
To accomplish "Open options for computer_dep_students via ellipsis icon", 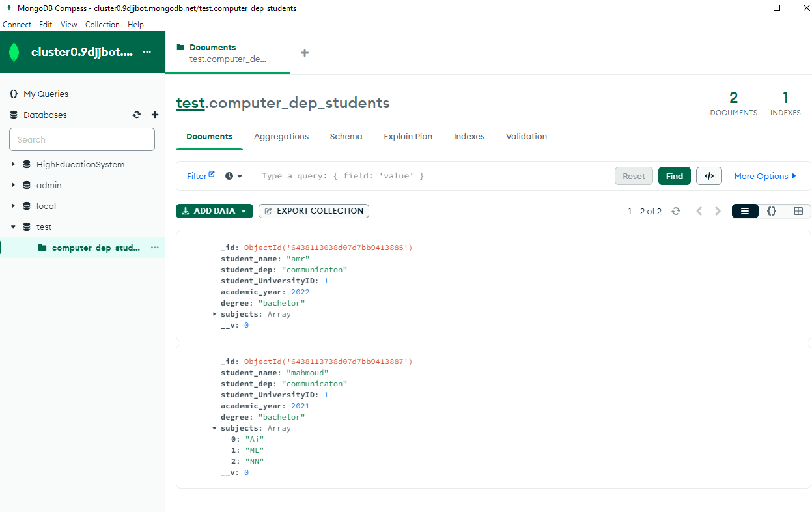I will [x=154, y=248].
